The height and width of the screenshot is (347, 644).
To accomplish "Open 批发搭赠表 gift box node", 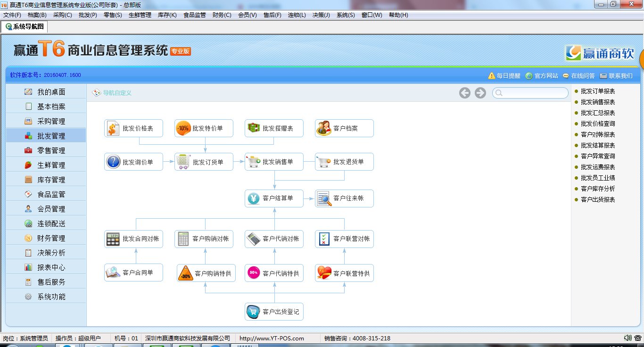I will (x=274, y=128).
